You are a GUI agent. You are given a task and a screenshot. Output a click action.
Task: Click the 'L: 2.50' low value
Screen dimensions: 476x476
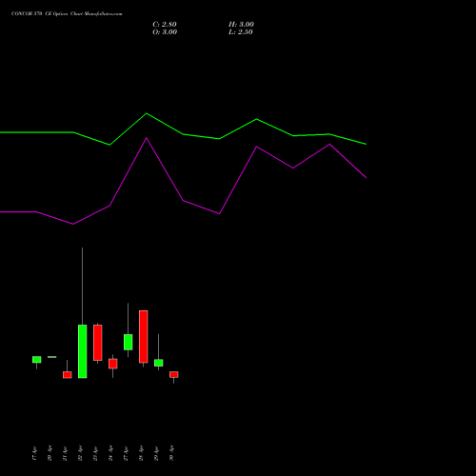click(241, 32)
